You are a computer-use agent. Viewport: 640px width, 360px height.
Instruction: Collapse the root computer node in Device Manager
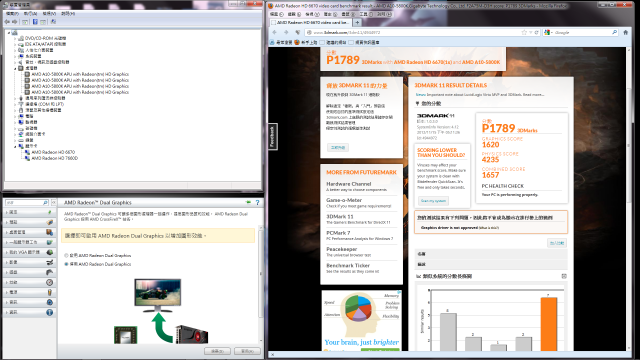coord(9,33)
